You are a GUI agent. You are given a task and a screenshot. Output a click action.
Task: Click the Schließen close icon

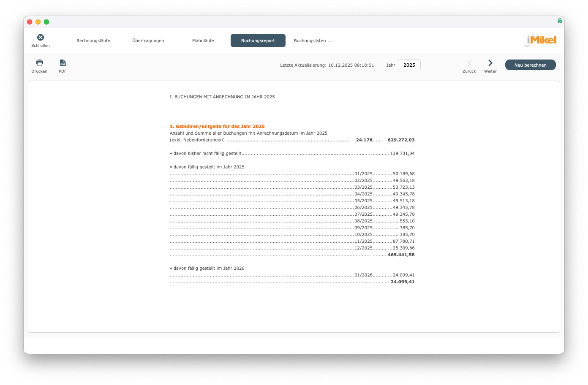pyautogui.click(x=41, y=38)
